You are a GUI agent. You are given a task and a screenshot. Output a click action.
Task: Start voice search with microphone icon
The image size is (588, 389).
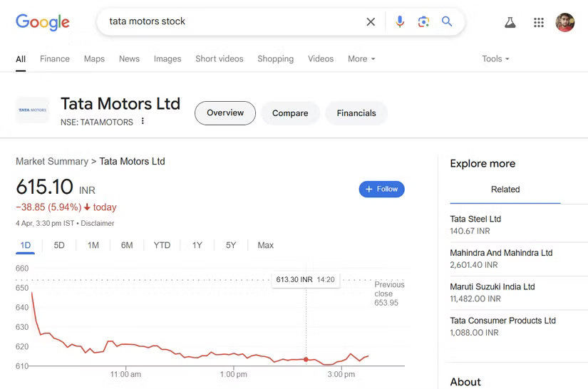tap(400, 22)
